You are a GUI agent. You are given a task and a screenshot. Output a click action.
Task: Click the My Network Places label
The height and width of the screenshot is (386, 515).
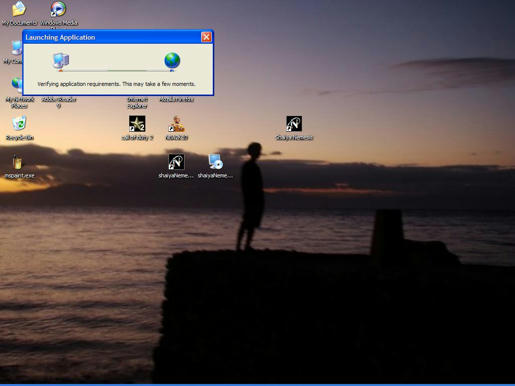click(x=20, y=103)
